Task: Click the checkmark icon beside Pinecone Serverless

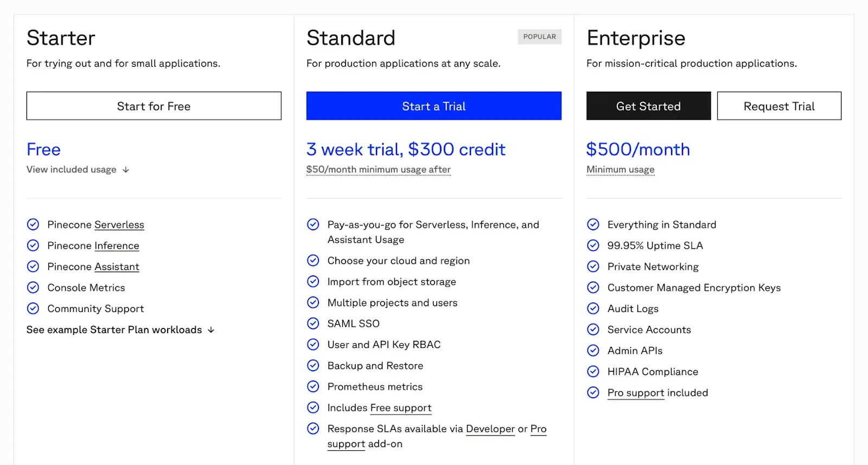Action: point(33,224)
